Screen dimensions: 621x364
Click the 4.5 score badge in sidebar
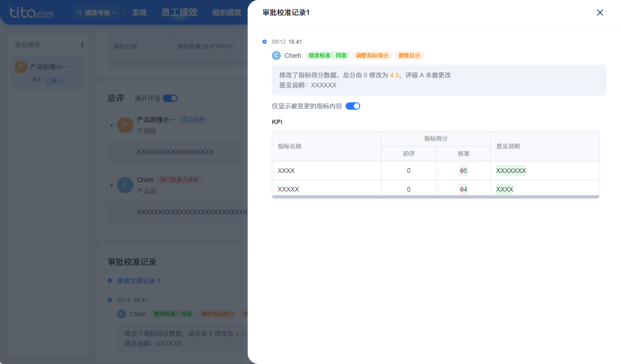point(37,80)
